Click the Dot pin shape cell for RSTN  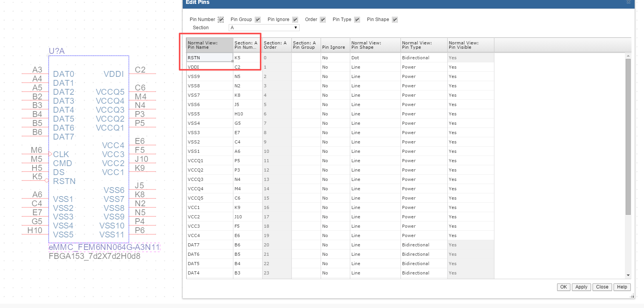375,58
